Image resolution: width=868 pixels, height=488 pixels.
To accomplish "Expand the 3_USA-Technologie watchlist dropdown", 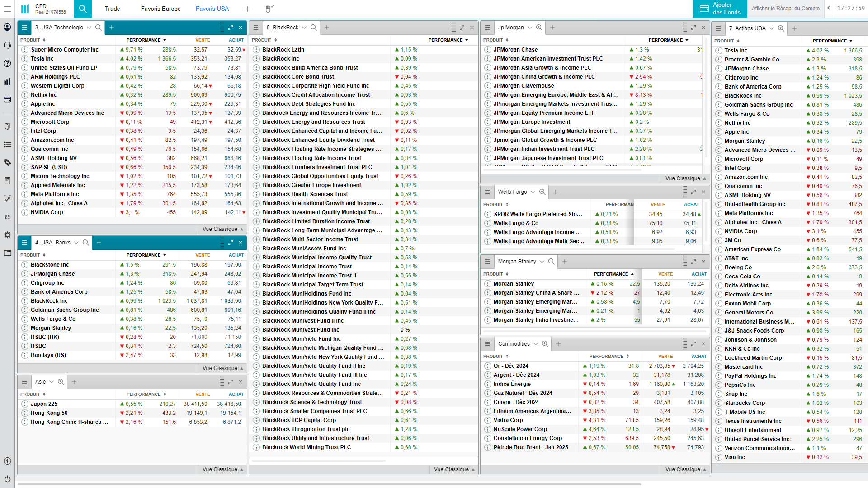I will pyautogui.click(x=89, y=28).
